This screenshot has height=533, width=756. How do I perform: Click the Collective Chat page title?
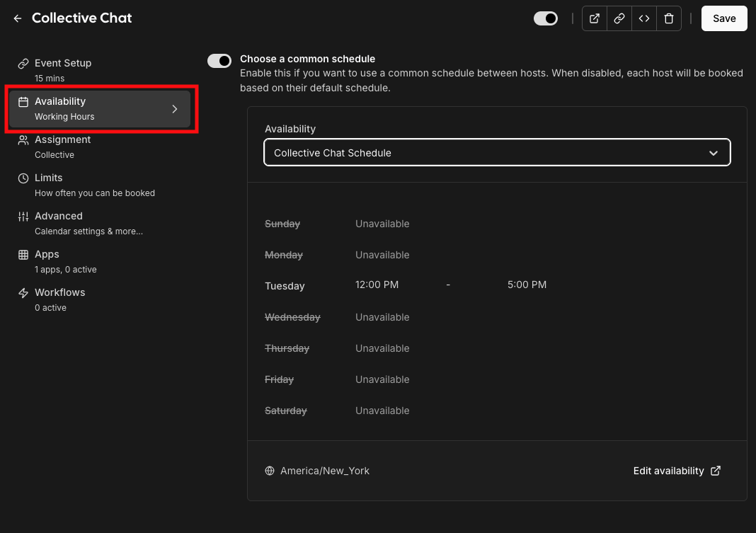(81, 18)
